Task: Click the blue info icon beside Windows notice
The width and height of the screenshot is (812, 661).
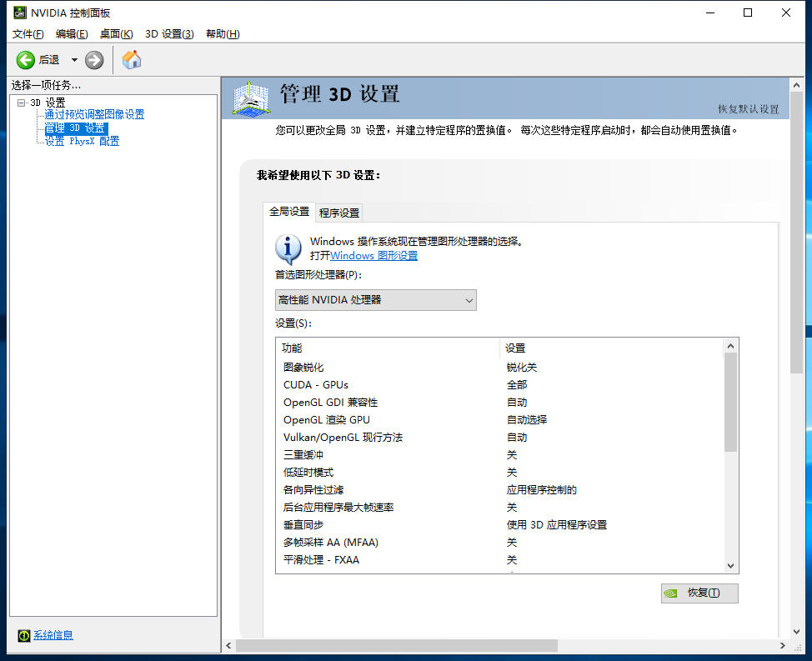Action: (288, 249)
